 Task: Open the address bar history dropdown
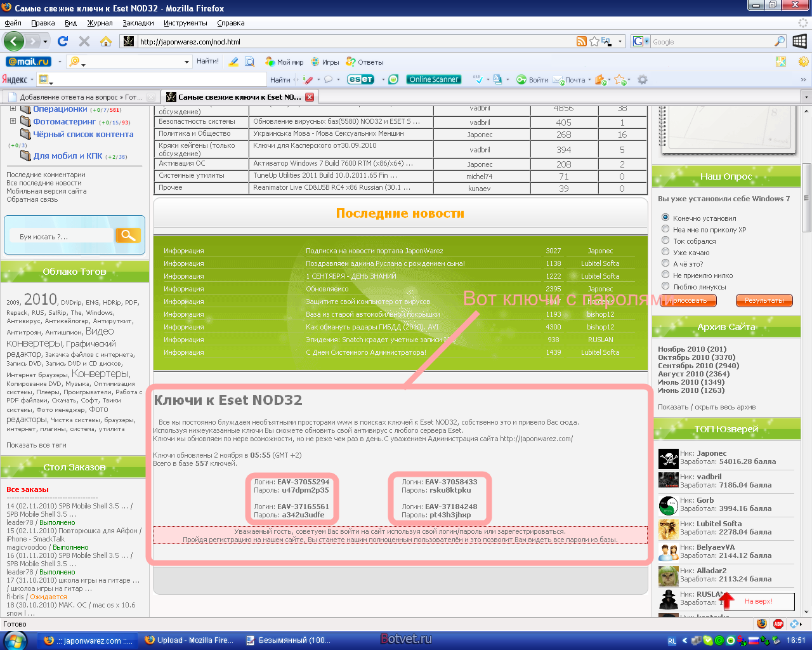point(620,41)
